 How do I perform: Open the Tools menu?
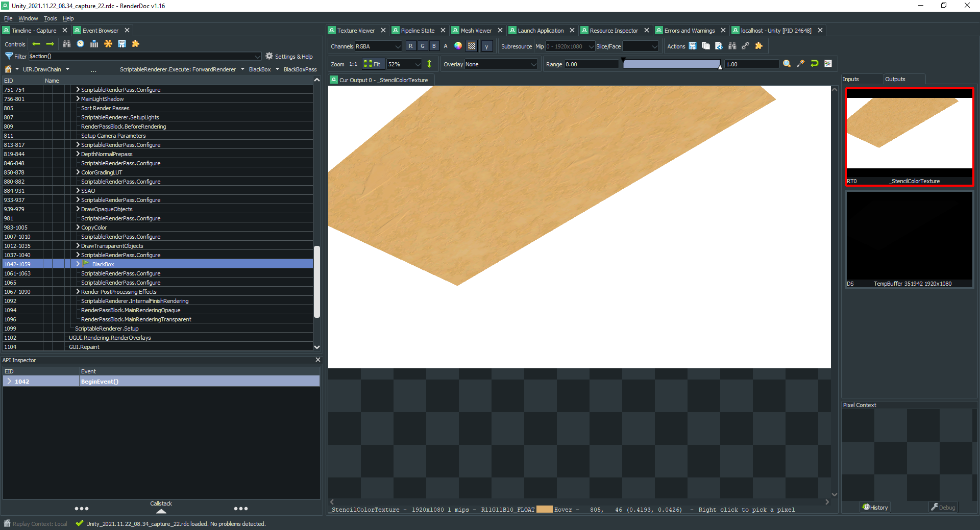[50, 18]
